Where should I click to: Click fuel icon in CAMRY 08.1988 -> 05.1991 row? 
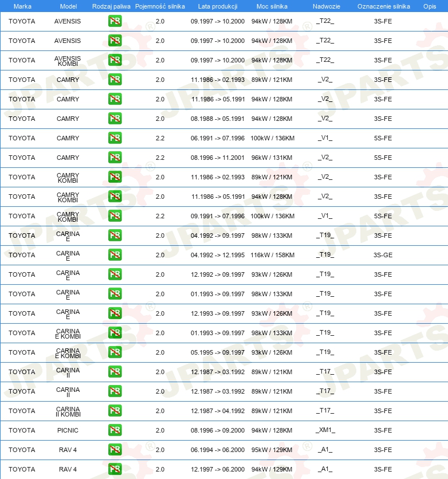(115, 119)
